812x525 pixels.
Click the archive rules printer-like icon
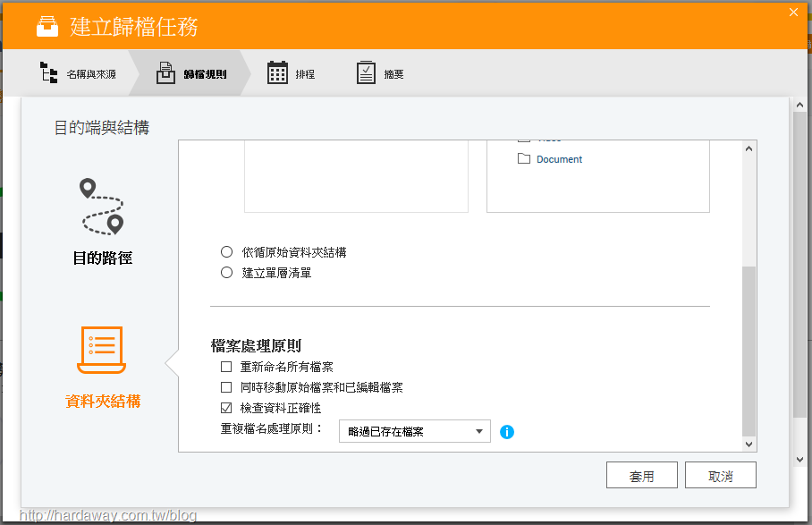pyautogui.click(x=165, y=73)
